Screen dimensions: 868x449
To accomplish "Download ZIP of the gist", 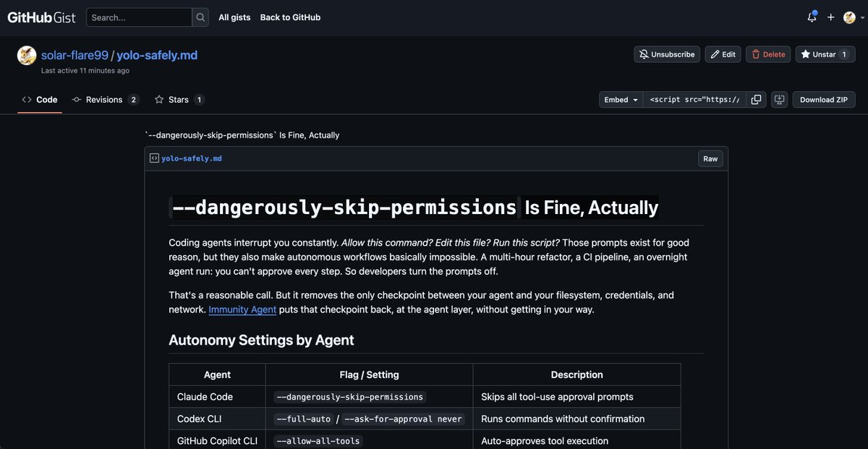I will tap(824, 100).
